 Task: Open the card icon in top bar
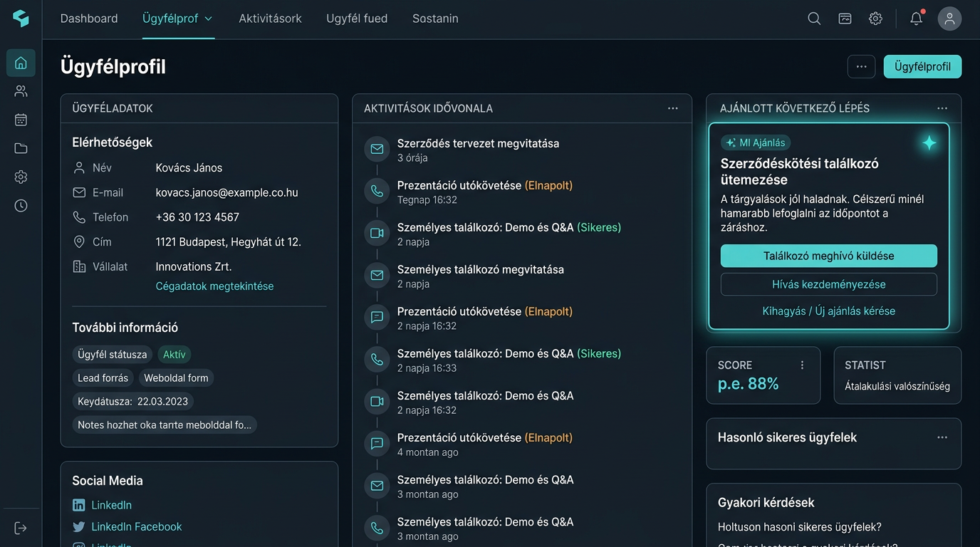[x=845, y=19]
